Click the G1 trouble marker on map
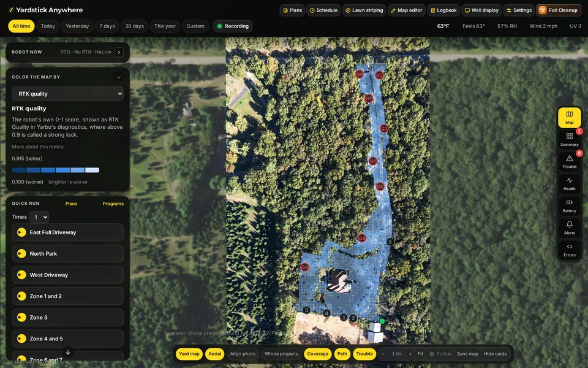This screenshot has height=368, width=588. [373, 161]
